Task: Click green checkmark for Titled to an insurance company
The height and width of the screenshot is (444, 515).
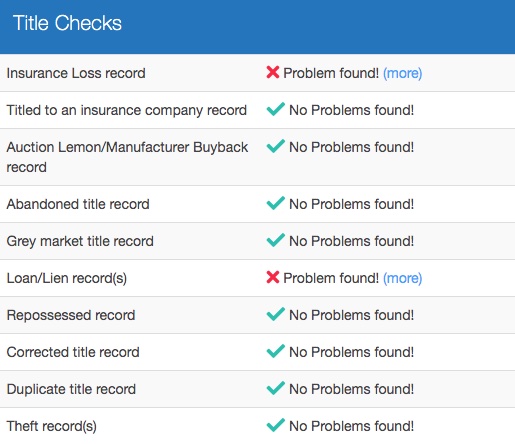Action: (x=276, y=109)
